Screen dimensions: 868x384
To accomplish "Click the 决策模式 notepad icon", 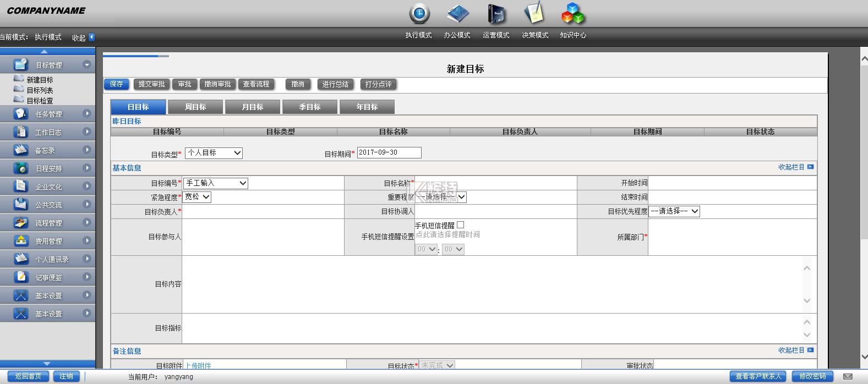I will click(x=534, y=14).
